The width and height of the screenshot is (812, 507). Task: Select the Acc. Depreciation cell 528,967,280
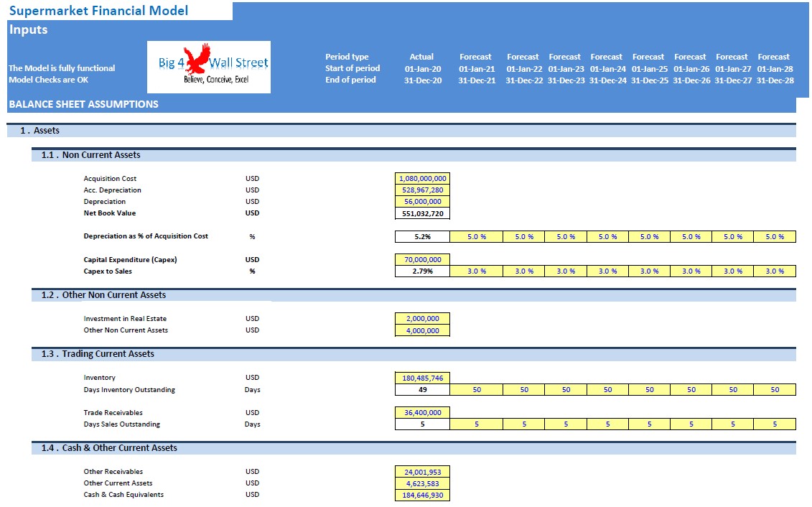[423, 190]
